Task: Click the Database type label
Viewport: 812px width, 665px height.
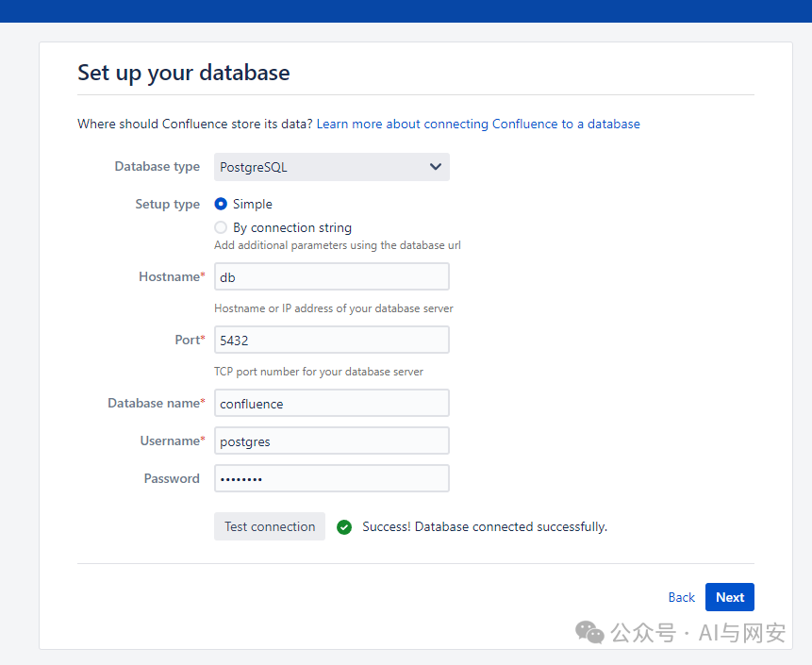Action: pyautogui.click(x=157, y=166)
